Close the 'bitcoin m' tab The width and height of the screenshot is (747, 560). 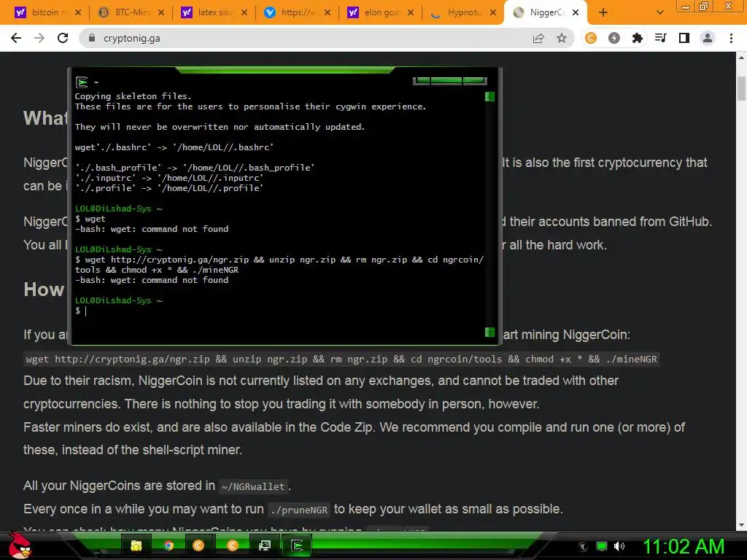click(x=78, y=12)
